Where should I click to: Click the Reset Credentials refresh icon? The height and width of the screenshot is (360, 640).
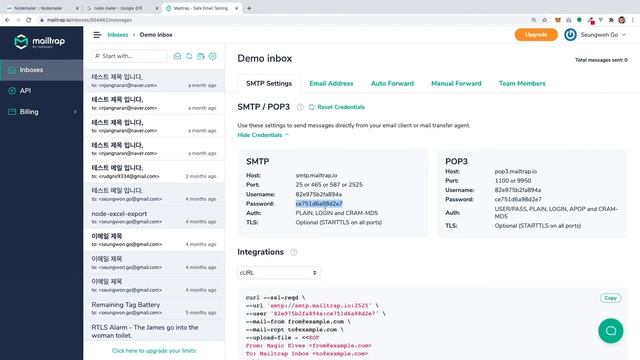tap(312, 107)
